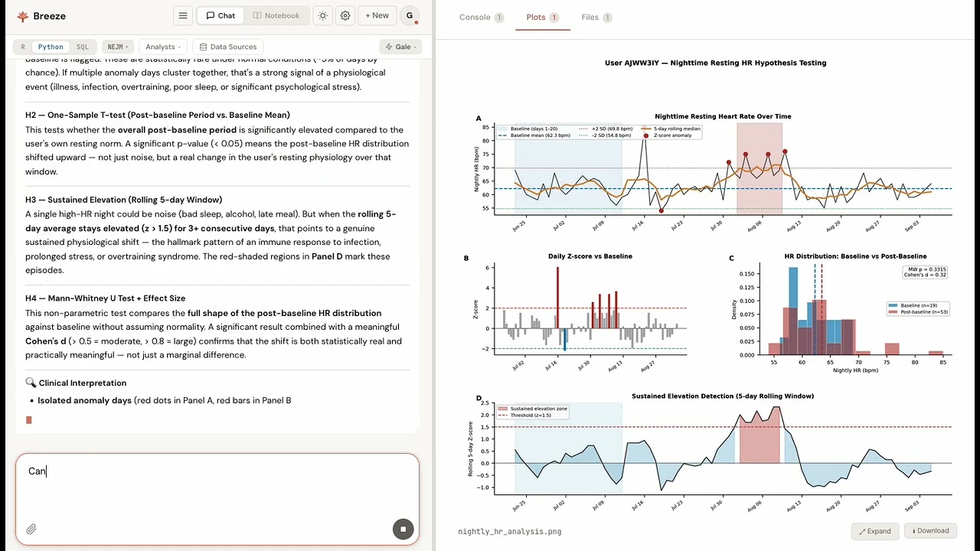Image resolution: width=980 pixels, height=551 pixels.
Task: Stop the response generation
Action: click(403, 529)
